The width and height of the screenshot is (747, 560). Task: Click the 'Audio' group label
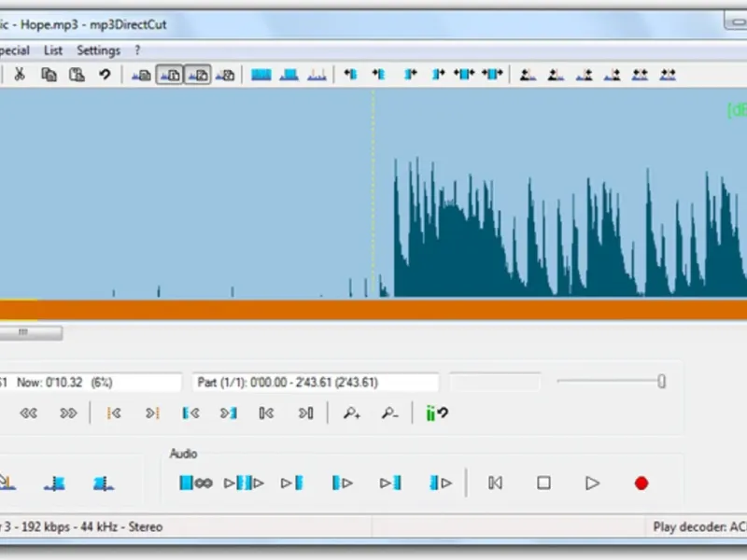pos(183,454)
